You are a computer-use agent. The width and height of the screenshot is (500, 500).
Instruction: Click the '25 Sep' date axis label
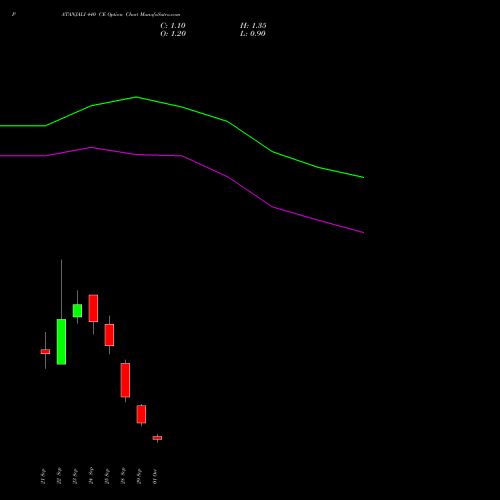click(x=107, y=476)
